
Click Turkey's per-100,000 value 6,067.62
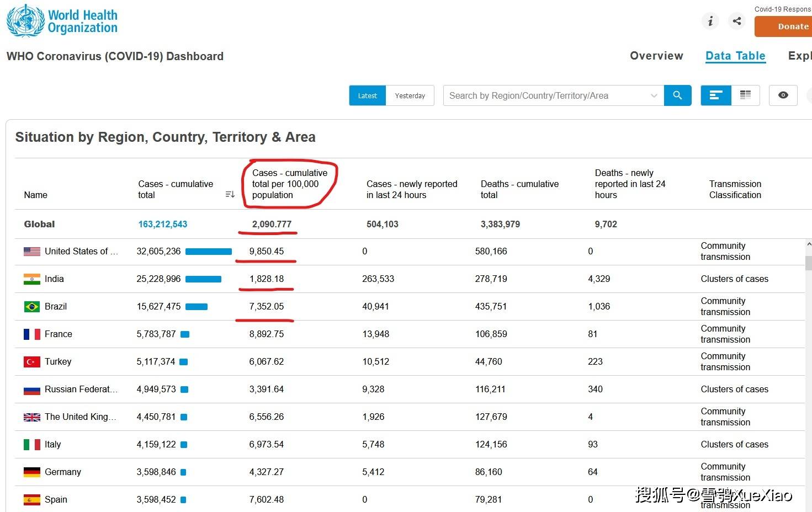(x=267, y=362)
